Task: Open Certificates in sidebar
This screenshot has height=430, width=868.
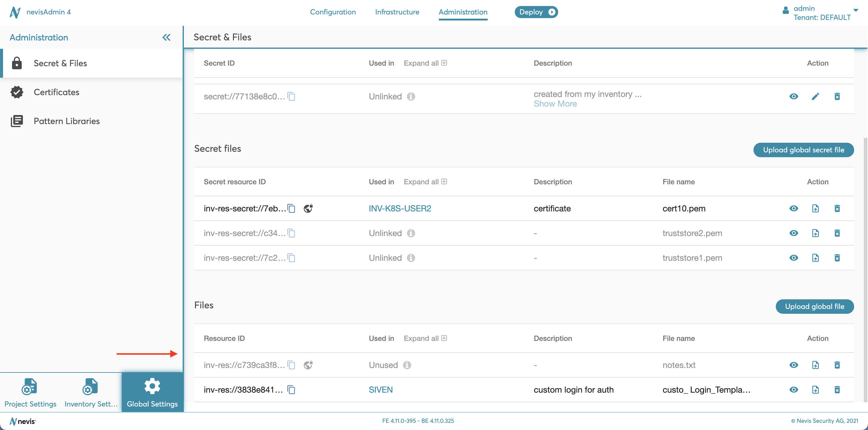Action: click(x=92, y=92)
